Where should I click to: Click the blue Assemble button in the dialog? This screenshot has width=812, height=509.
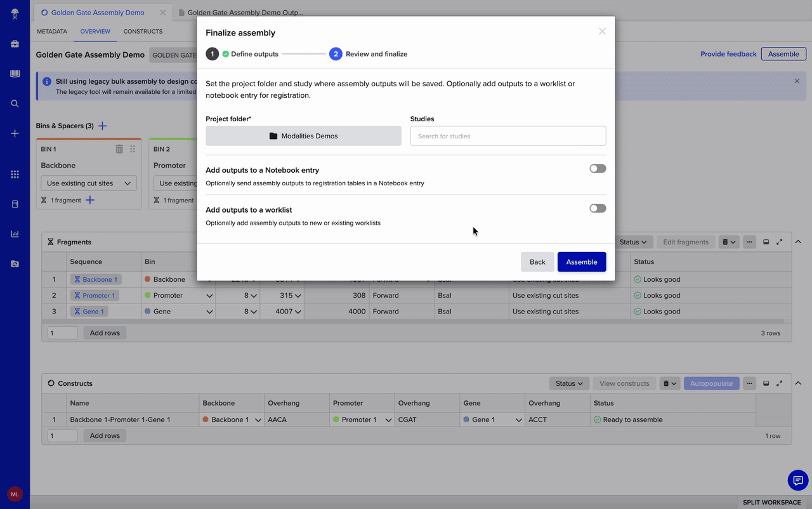(x=581, y=261)
